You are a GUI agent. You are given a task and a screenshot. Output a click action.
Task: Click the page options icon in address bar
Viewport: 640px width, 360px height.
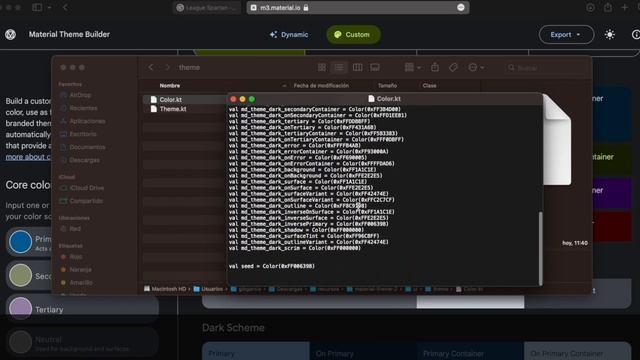click(x=461, y=7)
